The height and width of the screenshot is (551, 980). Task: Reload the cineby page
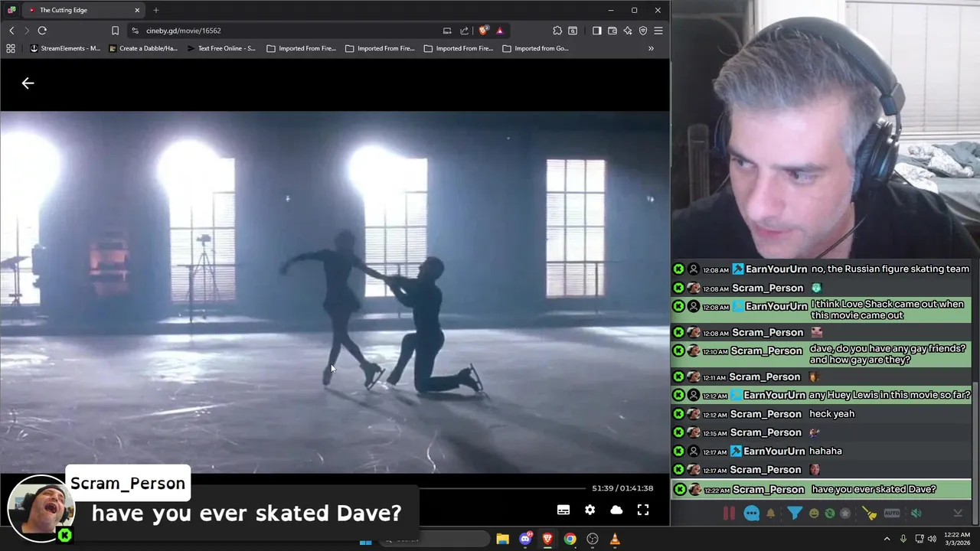pos(42,31)
